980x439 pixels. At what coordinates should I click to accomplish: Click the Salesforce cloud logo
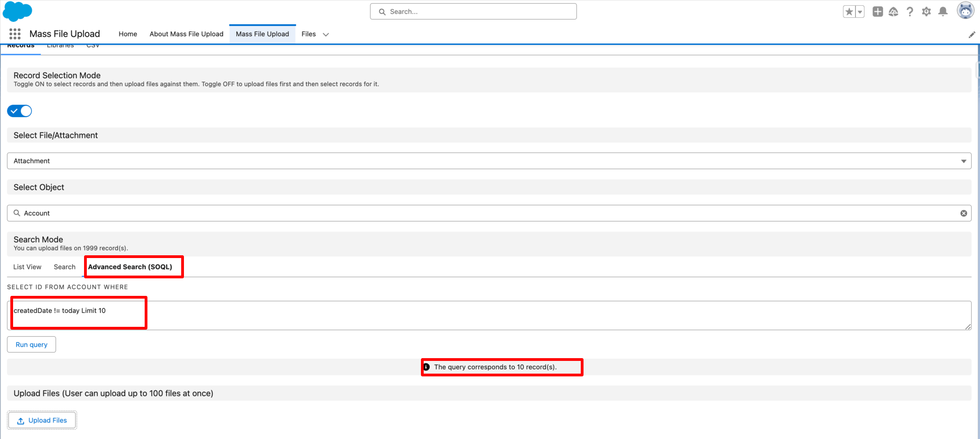pyautogui.click(x=17, y=11)
